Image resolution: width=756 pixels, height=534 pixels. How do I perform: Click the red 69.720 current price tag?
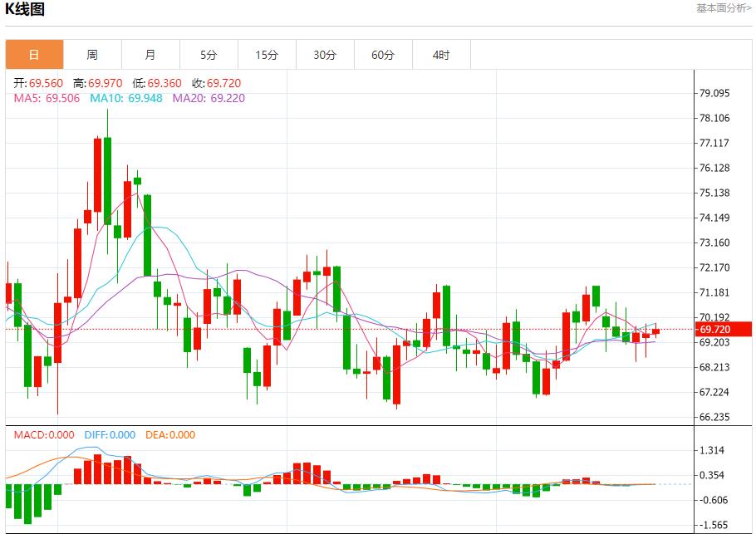tap(724, 330)
